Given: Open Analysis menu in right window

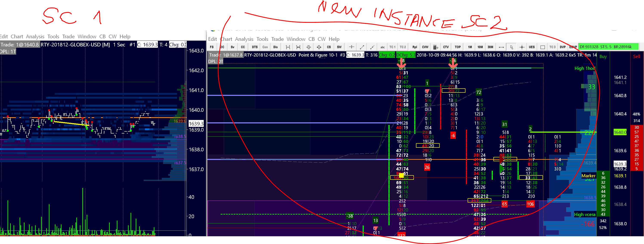Looking at the screenshot, I should click(244, 39).
